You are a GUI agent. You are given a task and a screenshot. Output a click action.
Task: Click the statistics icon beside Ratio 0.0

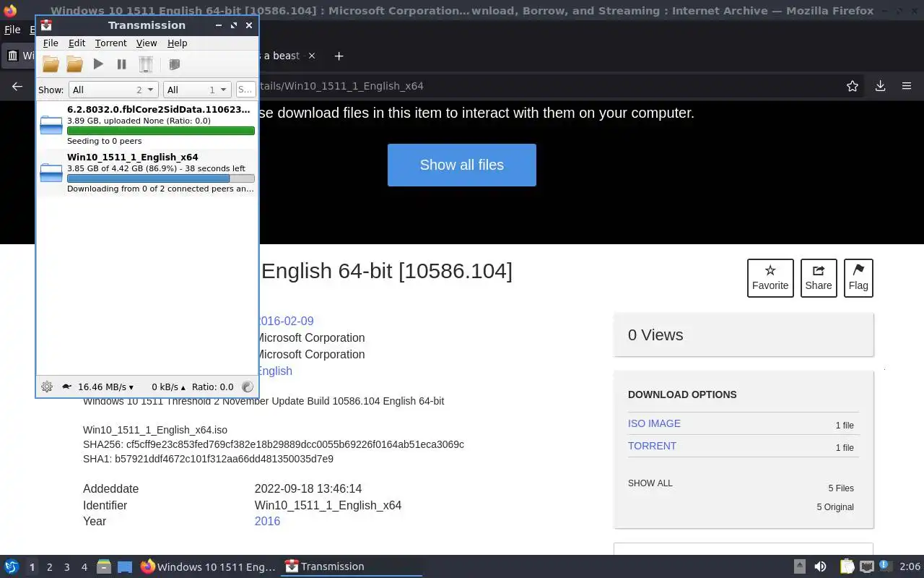pyautogui.click(x=247, y=387)
